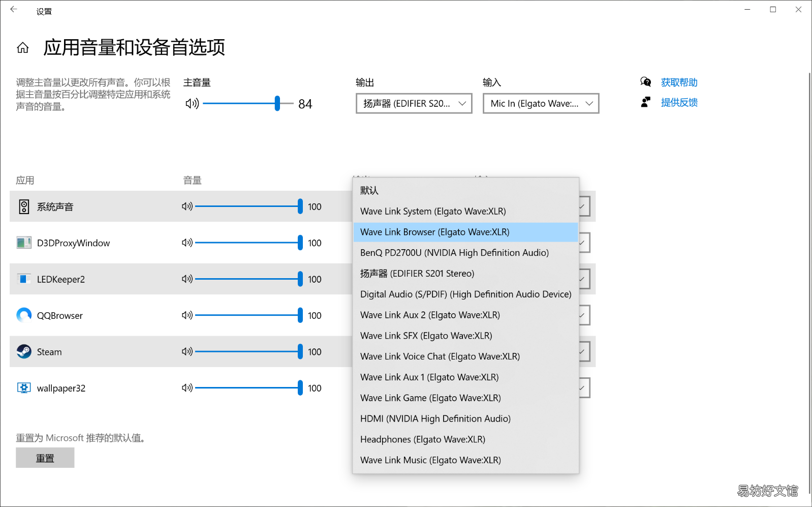The width and height of the screenshot is (812, 507).
Task: Open the Settings home icon
Action: (23, 48)
